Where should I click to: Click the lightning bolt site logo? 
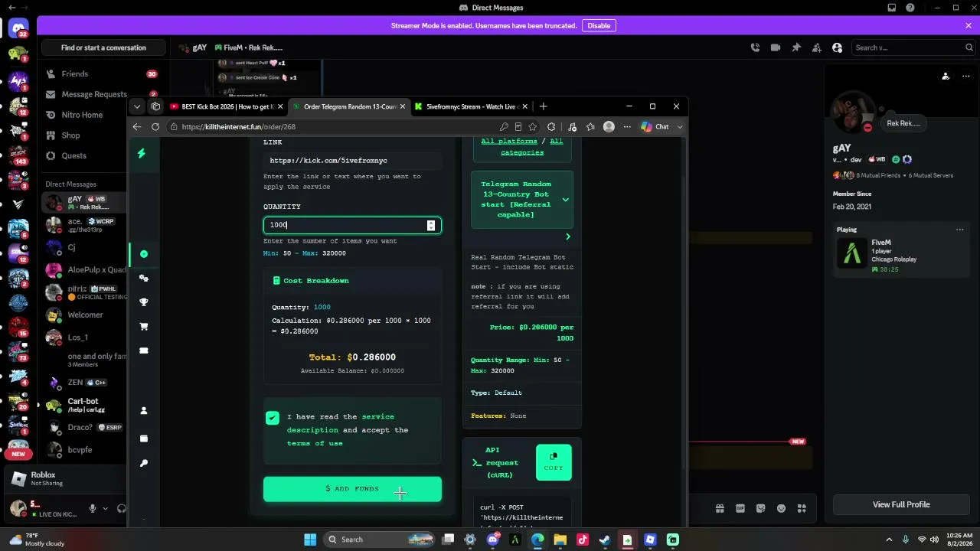141,153
